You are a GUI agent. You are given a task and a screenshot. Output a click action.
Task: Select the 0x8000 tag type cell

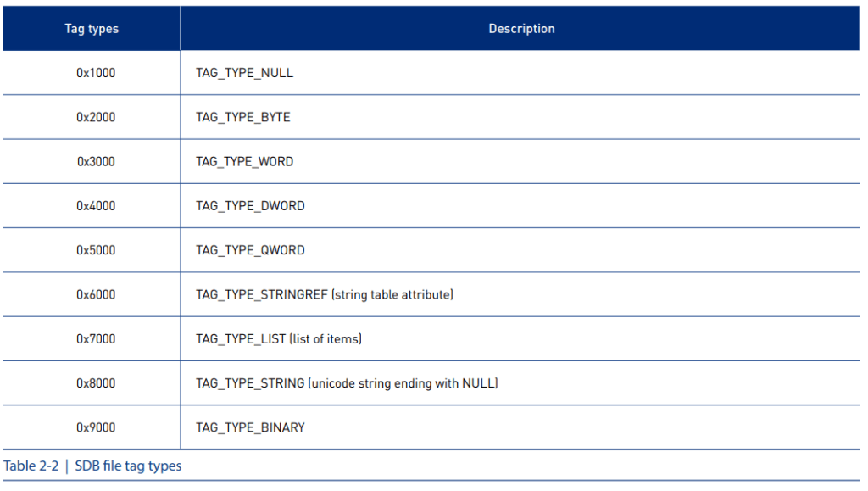pos(96,383)
